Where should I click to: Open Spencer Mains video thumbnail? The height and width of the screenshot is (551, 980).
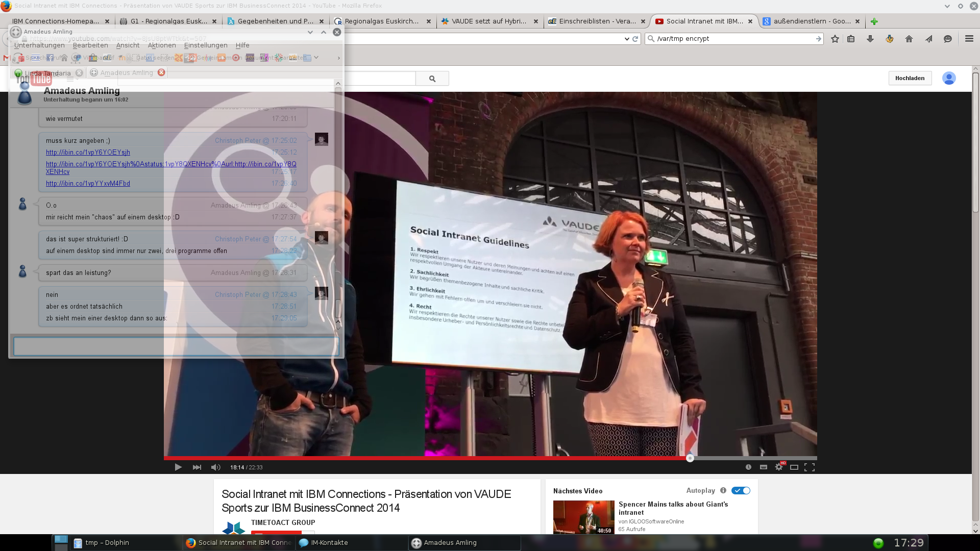(x=583, y=517)
